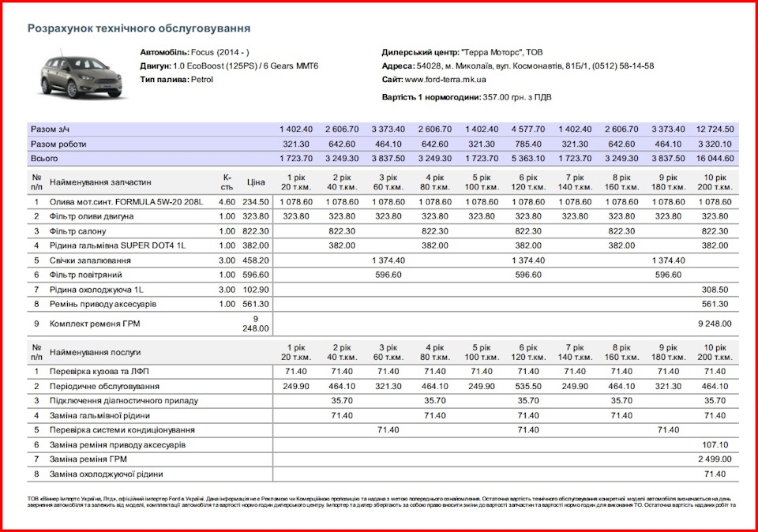Click the accessory belt price 561.30 in Ціна column
The image size is (758, 532).
tap(255, 304)
